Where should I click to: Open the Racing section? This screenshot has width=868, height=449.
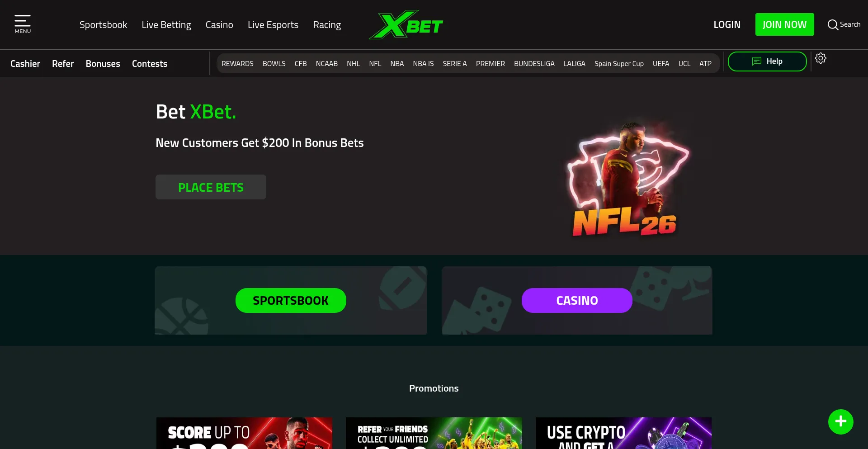click(327, 25)
